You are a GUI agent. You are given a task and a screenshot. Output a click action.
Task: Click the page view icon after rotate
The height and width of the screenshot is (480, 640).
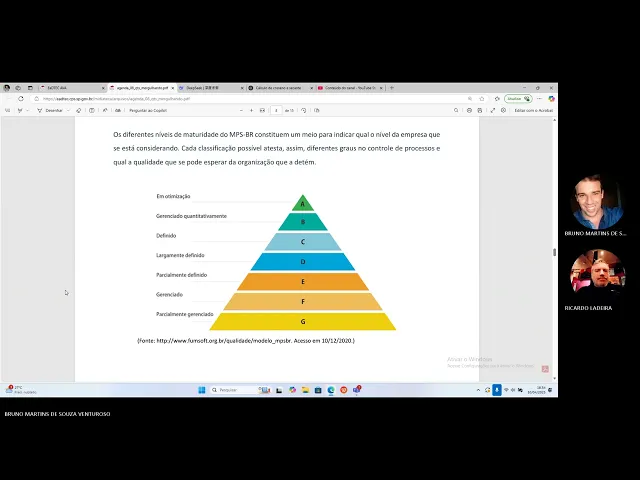tap(317, 111)
